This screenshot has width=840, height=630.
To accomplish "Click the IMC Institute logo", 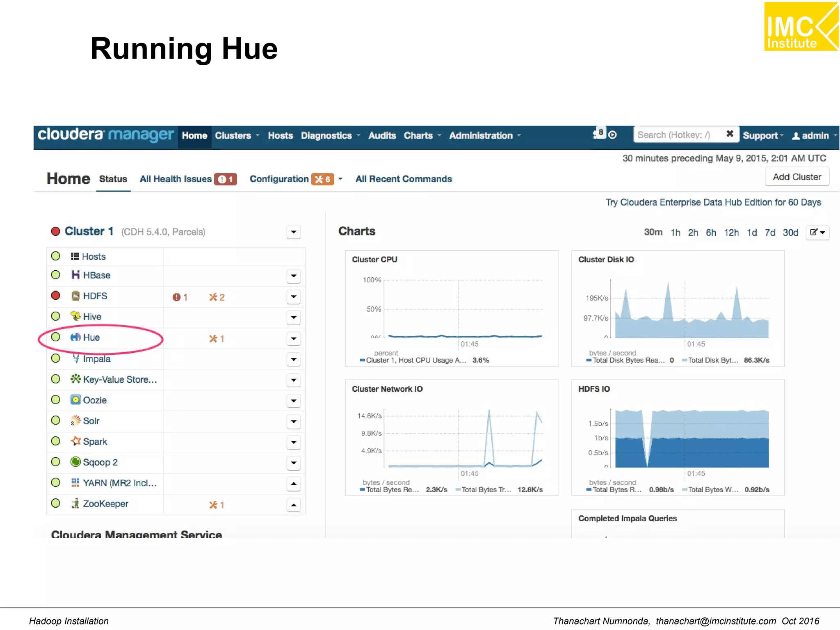I will click(x=801, y=27).
